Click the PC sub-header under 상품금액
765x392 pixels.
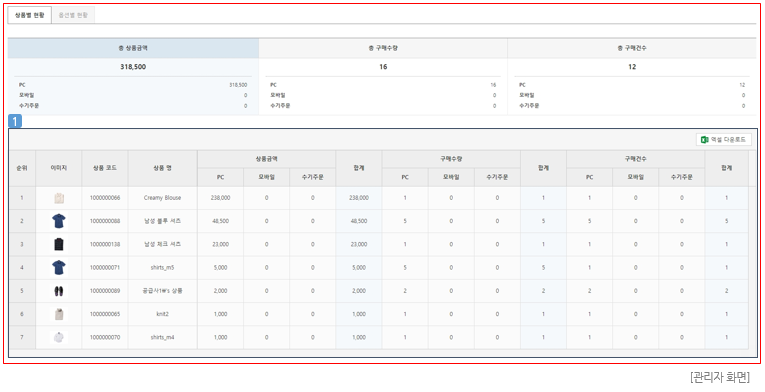pos(221,177)
